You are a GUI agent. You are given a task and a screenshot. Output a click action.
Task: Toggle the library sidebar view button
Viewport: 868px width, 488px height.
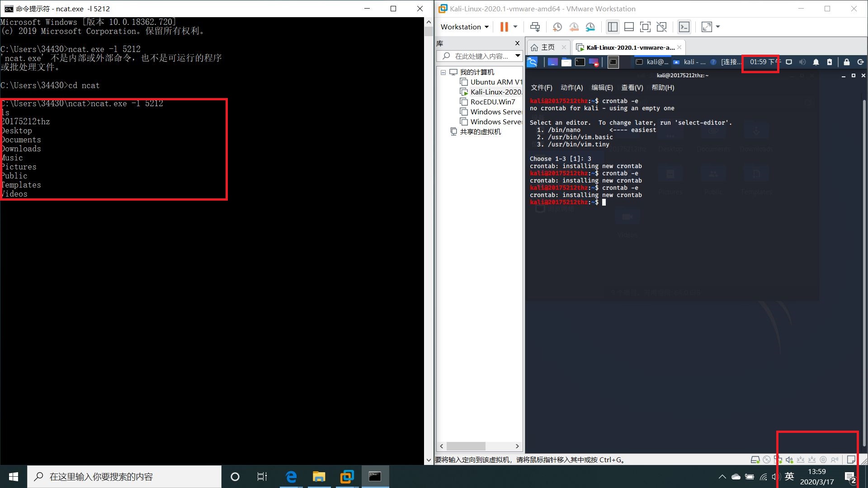point(613,27)
